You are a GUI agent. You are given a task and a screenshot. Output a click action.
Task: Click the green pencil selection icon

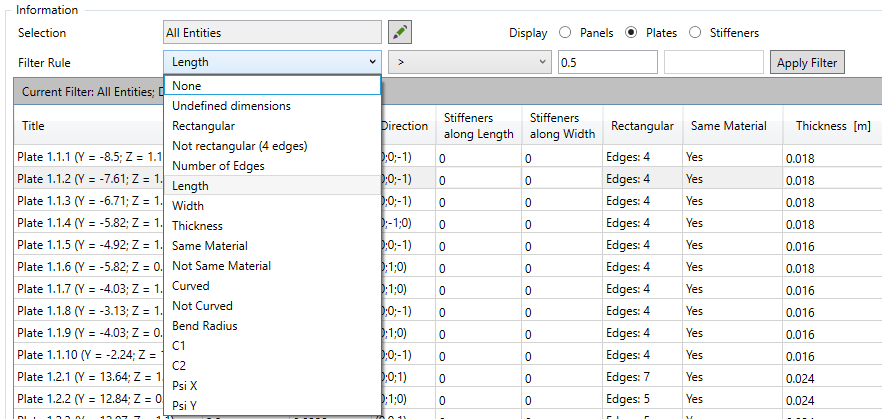coord(400,33)
